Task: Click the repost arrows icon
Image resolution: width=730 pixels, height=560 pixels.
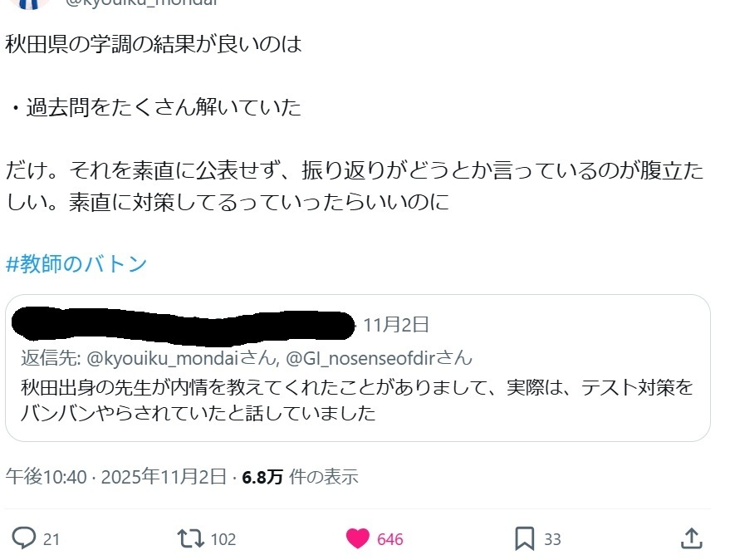Action: coord(191,538)
